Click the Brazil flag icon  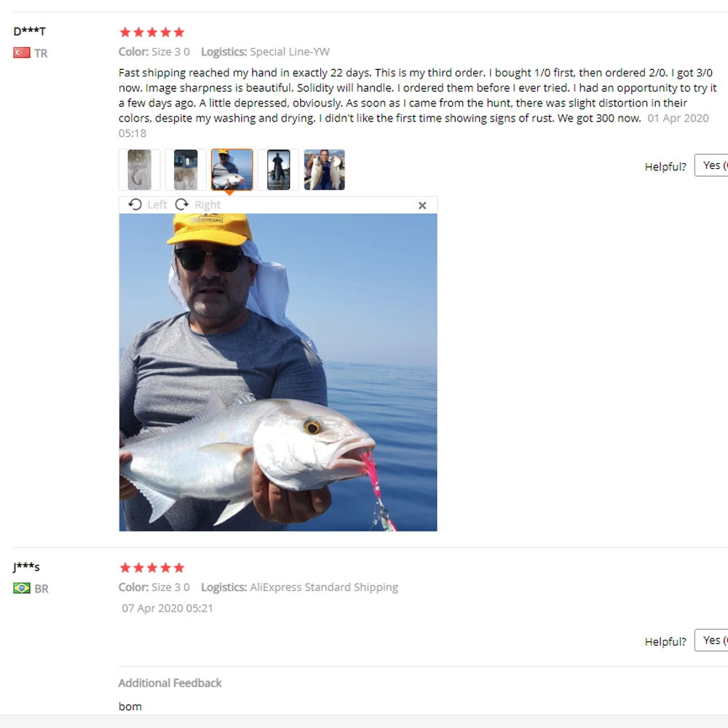pos(22,588)
